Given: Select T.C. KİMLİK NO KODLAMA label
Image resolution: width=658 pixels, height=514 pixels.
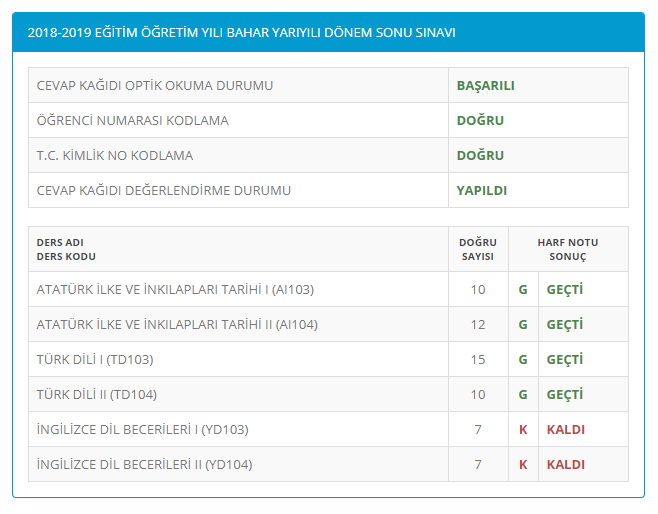Looking at the screenshot, I should pos(115,156).
